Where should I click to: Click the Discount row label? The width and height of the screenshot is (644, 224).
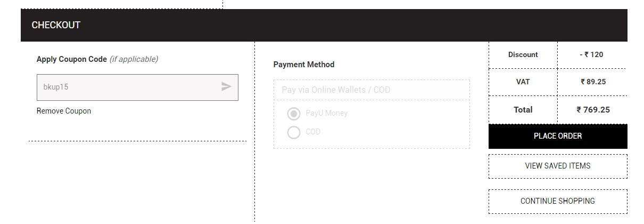pos(523,54)
